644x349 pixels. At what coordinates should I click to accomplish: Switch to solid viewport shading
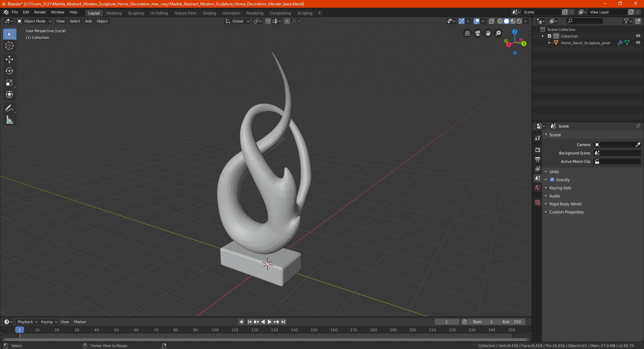pos(506,21)
